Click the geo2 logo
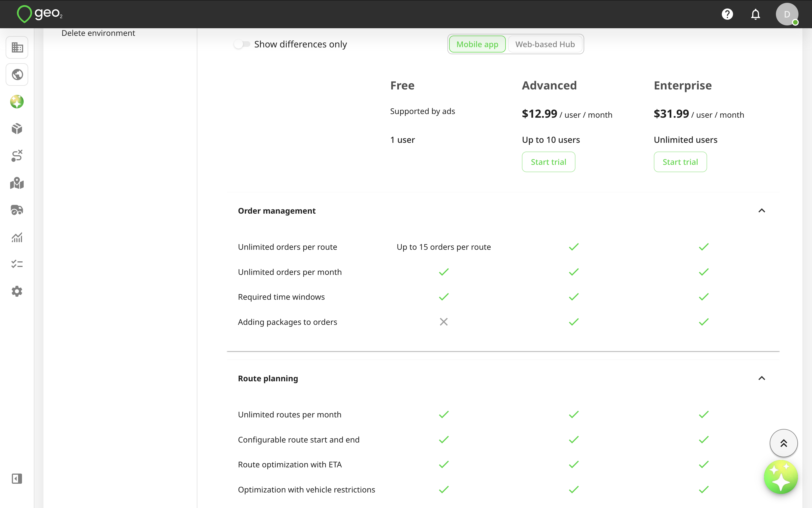Viewport: 812px width, 508px height. click(x=39, y=14)
